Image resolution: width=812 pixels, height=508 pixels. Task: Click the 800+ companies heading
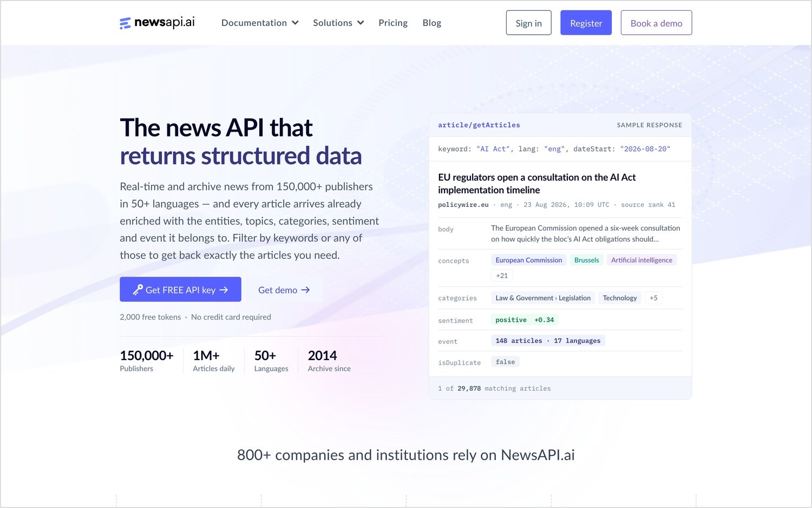coord(406,455)
